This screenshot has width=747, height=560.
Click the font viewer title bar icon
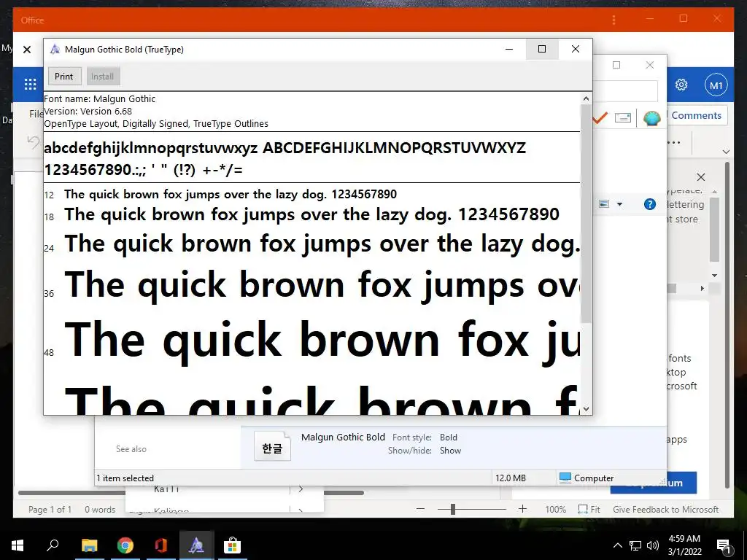[x=55, y=49]
